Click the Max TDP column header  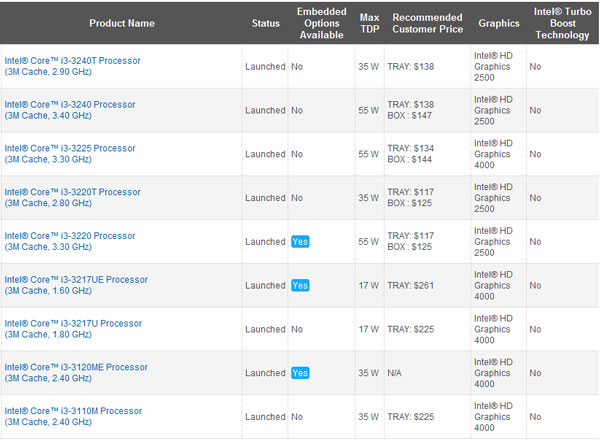368,22
